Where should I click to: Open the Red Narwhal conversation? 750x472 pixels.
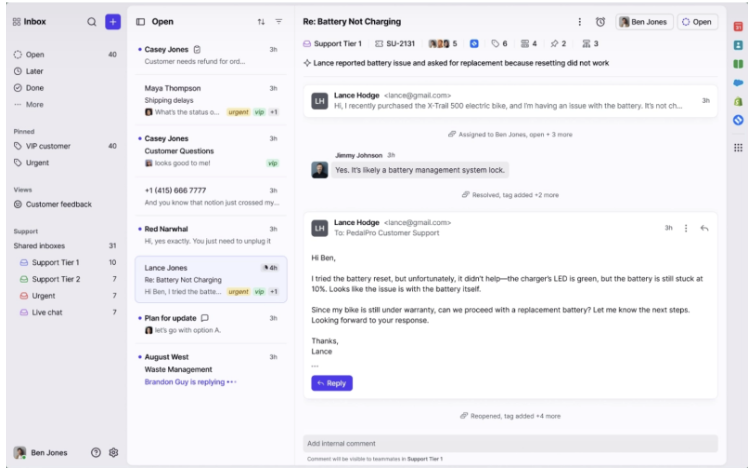[211, 235]
